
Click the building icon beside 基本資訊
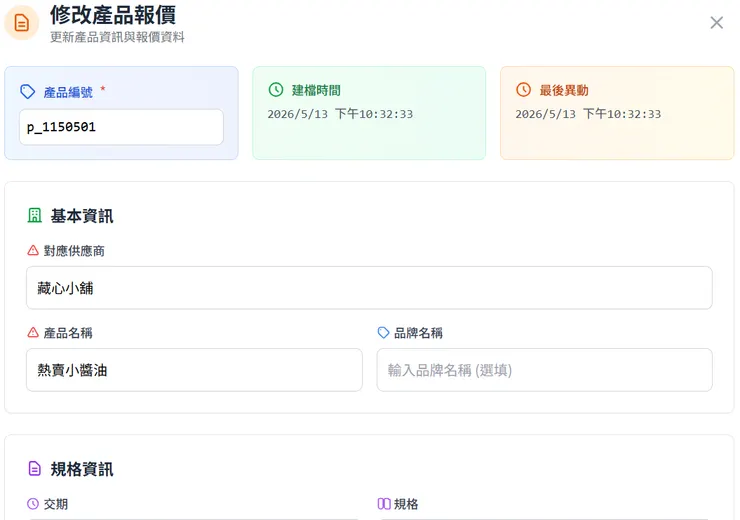34,216
